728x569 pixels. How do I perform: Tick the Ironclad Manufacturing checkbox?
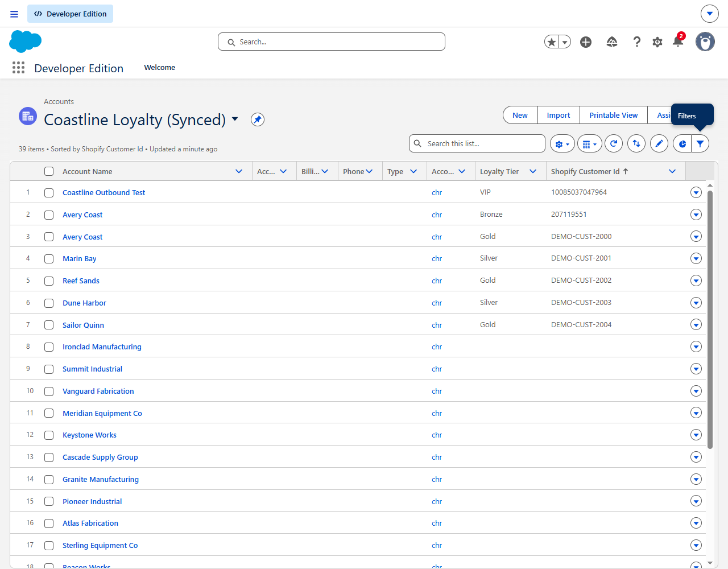coord(49,347)
